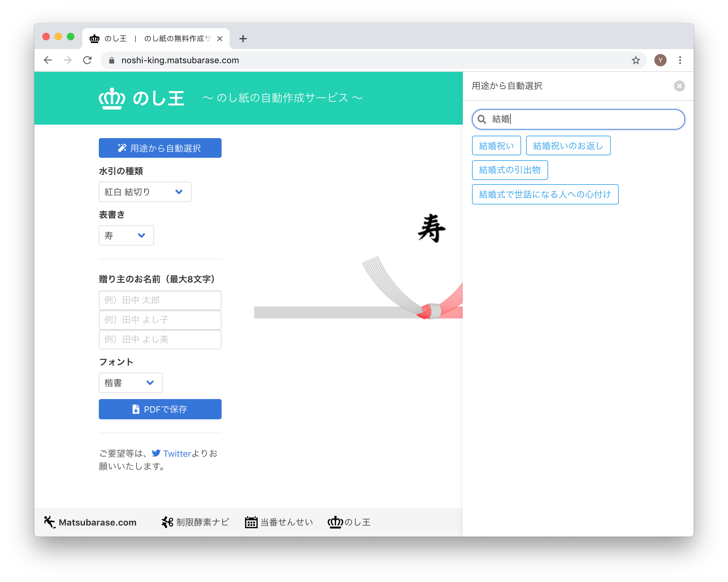Dismiss the 用途から自動選択 panel with its X icon

coord(679,86)
